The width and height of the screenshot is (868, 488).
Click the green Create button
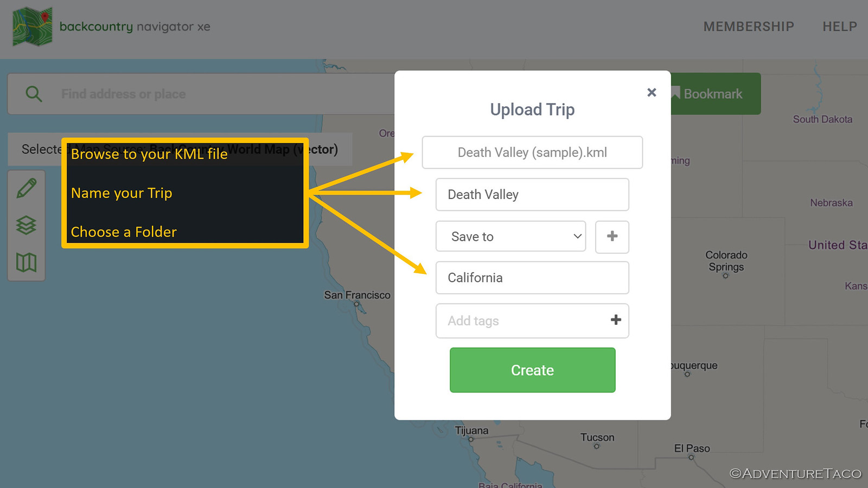(532, 370)
